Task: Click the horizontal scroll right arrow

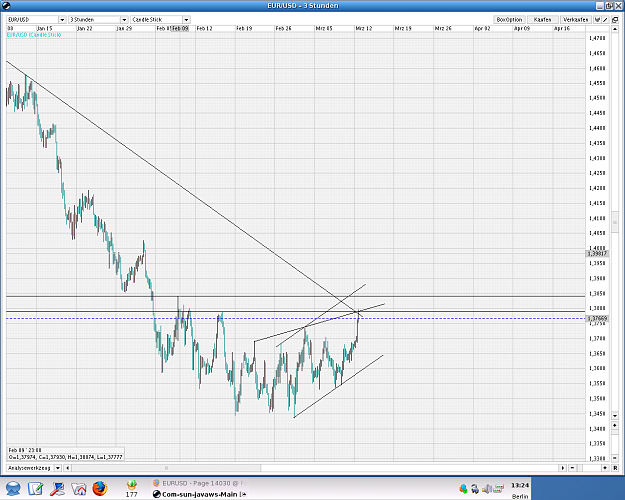Action: [563, 468]
